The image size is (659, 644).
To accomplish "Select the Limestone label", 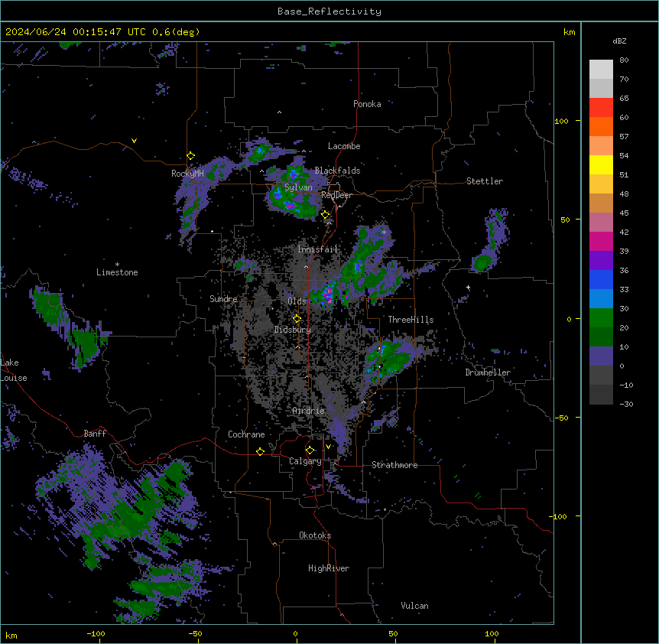I will [117, 272].
